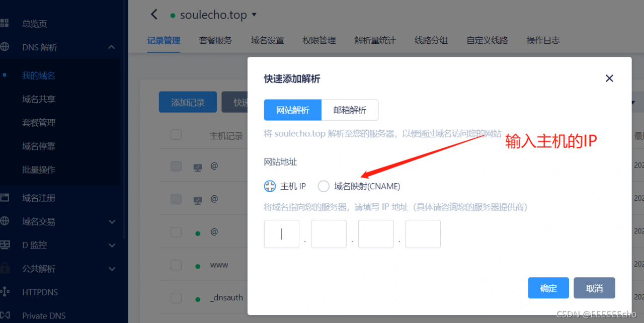Tick the checkbox of the first @ record
The height and width of the screenshot is (323, 644).
click(x=176, y=166)
